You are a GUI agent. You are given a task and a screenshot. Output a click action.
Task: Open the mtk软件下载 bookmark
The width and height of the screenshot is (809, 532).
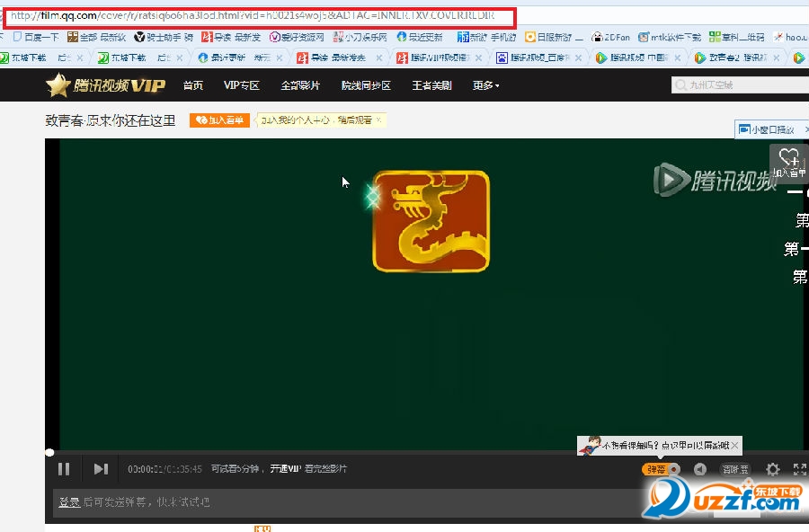(x=670, y=37)
